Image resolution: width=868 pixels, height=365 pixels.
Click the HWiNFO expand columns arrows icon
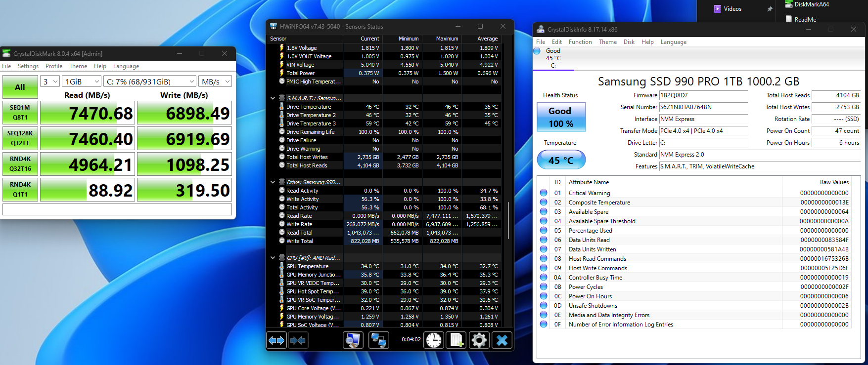(276, 340)
